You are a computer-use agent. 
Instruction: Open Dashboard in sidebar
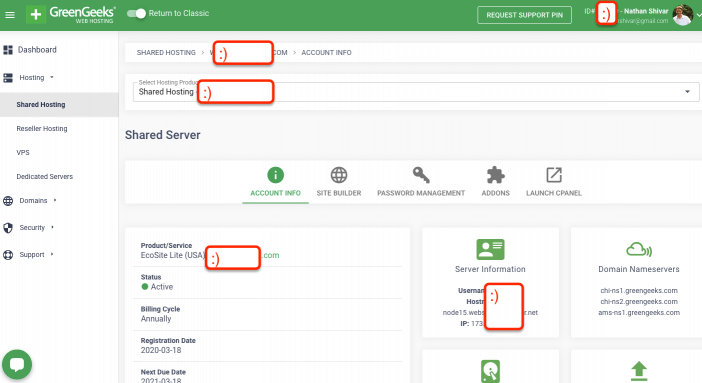(x=37, y=50)
